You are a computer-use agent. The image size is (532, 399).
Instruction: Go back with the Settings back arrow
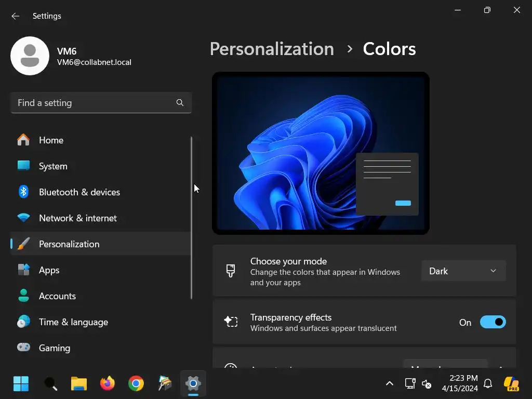point(15,16)
